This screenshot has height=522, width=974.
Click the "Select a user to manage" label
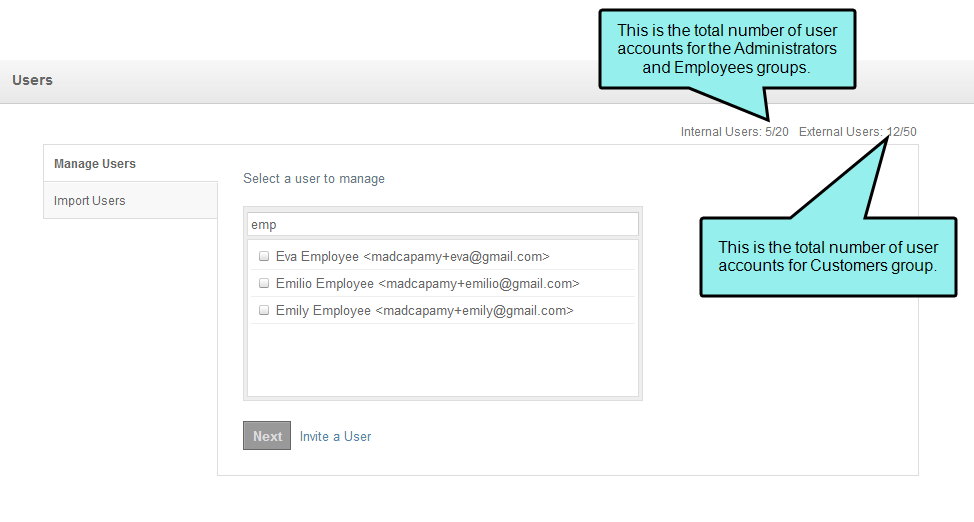click(x=314, y=179)
